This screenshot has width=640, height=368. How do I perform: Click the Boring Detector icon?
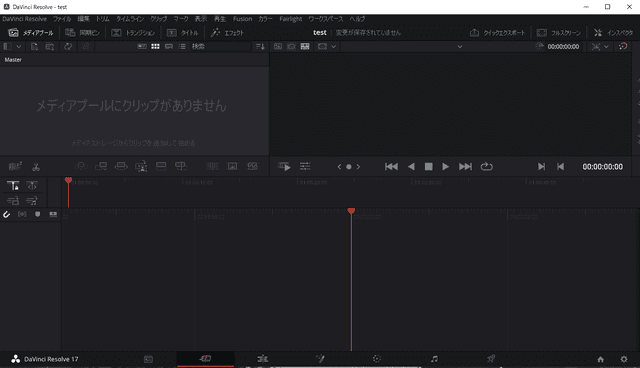[x=15, y=166]
